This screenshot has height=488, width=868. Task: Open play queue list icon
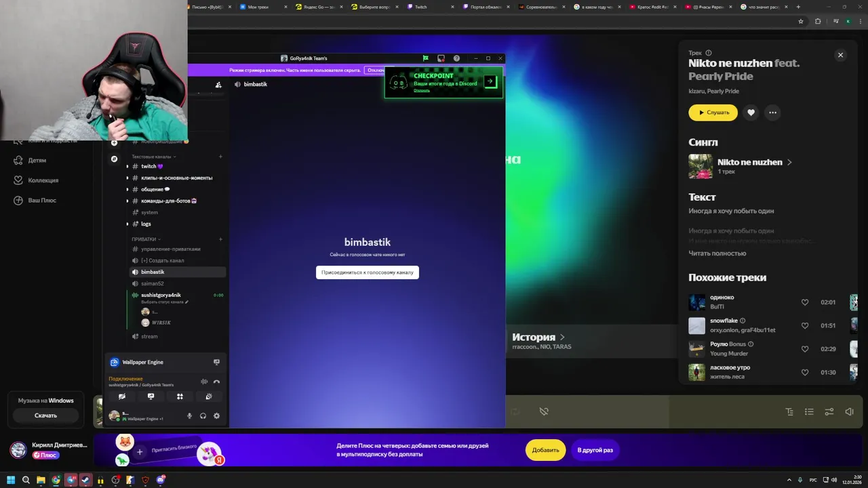click(x=809, y=411)
